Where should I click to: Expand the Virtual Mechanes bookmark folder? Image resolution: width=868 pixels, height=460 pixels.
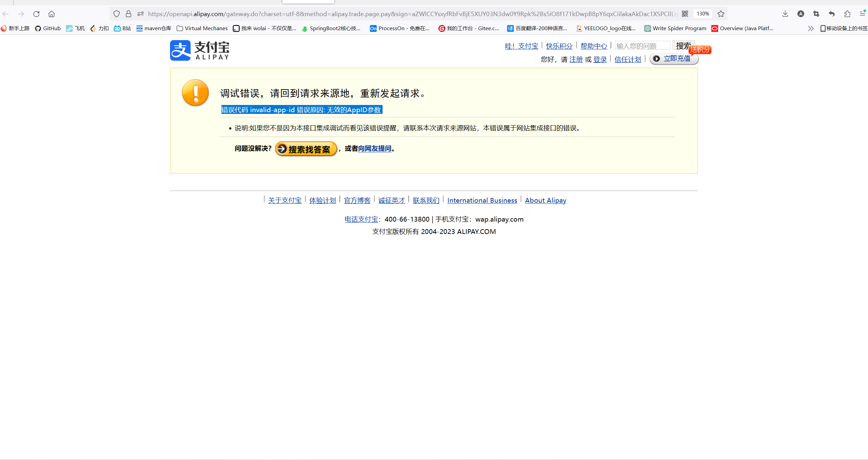tap(202, 28)
